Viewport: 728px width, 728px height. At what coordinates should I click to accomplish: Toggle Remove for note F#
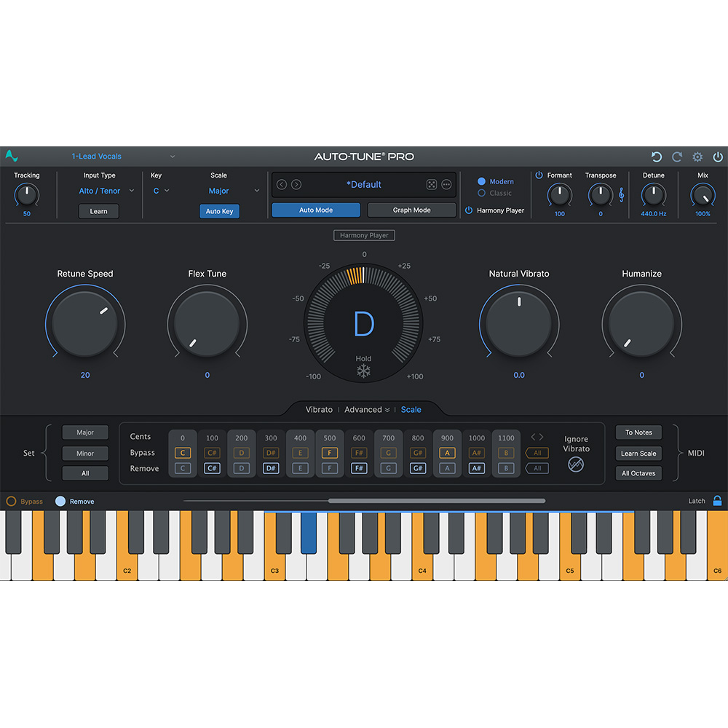click(359, 468)
